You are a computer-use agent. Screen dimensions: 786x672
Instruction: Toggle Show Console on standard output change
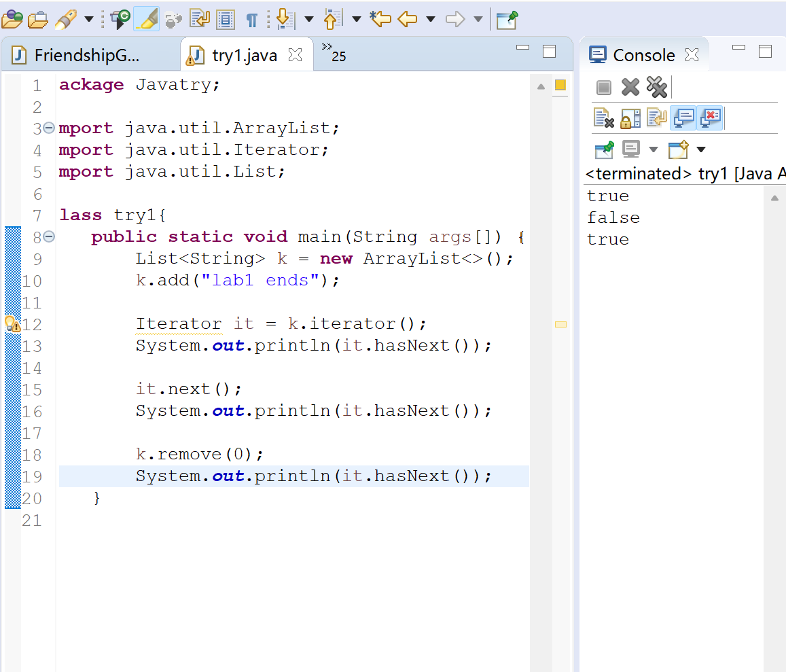[x=683, y=118]
